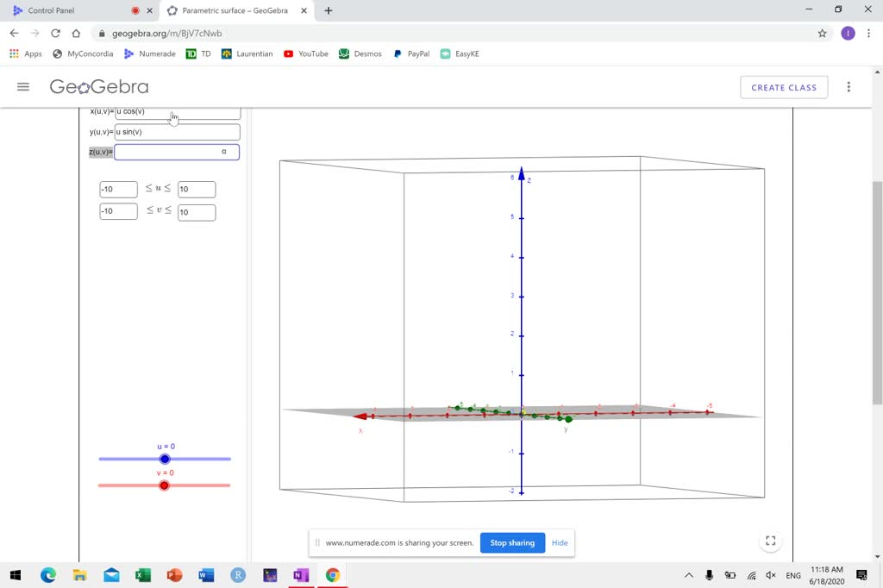Screen dimensions: 883x588
Task: Reload the current page
Action: point(54,33)
